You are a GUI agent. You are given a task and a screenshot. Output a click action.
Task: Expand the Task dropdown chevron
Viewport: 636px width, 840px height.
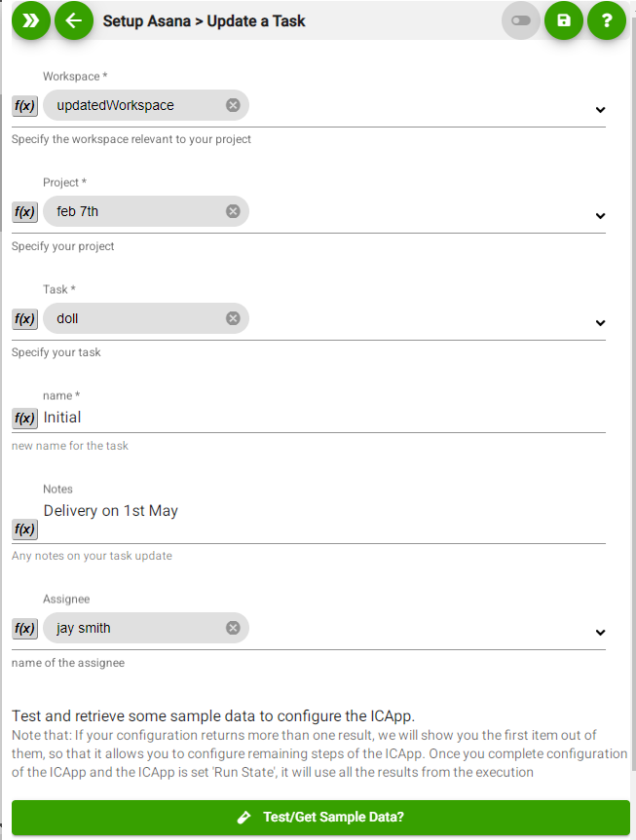[600, 323]
